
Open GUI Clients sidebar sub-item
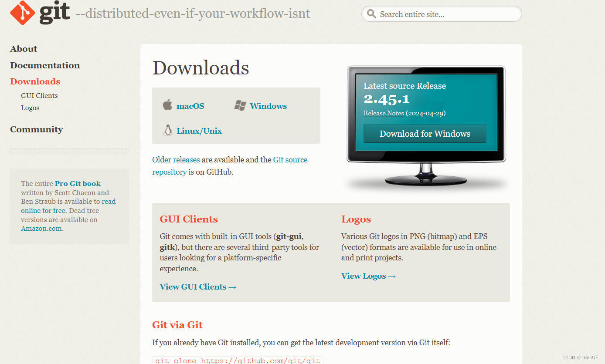[x=39, y=95]
